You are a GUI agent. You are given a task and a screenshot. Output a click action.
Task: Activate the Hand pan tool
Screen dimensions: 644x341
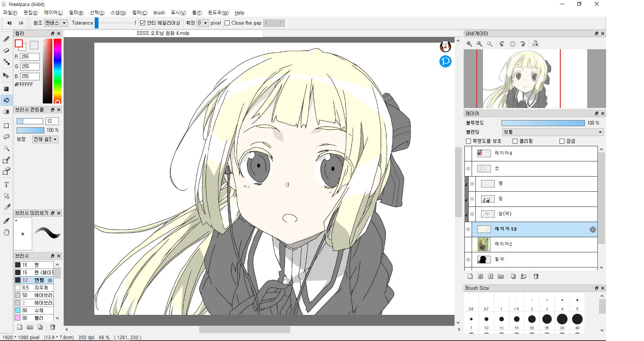pyautogui.click(x=6, y=232)
